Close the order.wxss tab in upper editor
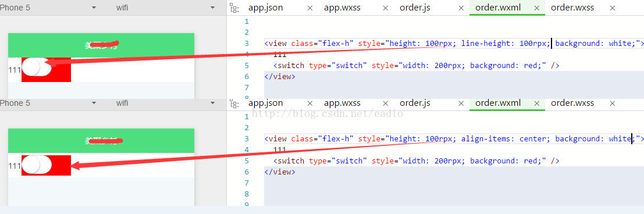Image resolution: width=644 pixels, height=214 pixels. (613, 8)
